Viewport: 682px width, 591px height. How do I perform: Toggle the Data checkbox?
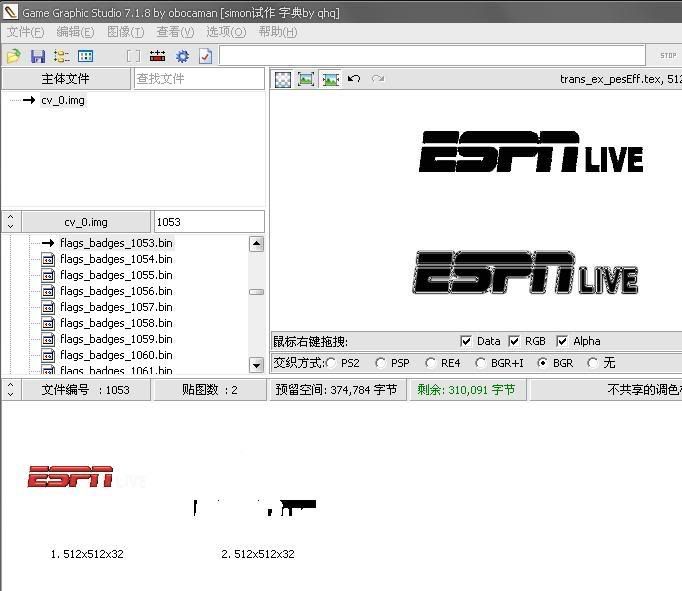[466, 341]
